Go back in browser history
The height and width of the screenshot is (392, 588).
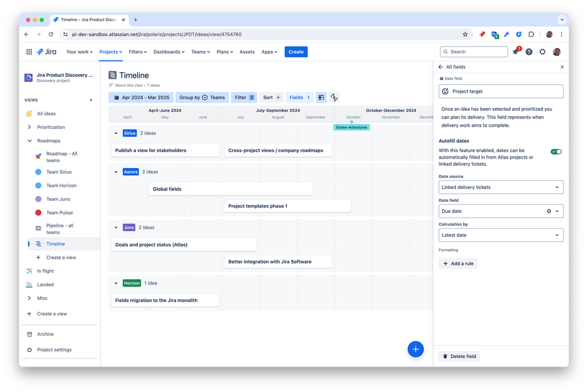click(x=27, y=34)
